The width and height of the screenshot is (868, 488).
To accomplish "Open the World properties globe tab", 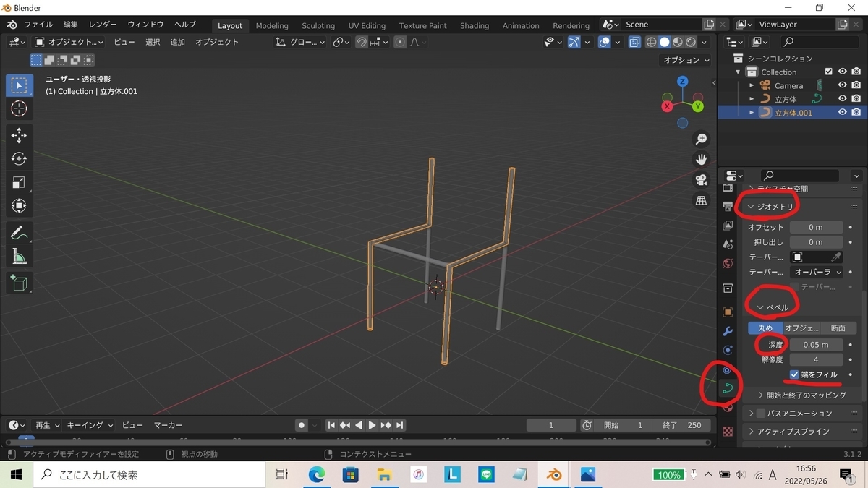I will click(728, 263).
